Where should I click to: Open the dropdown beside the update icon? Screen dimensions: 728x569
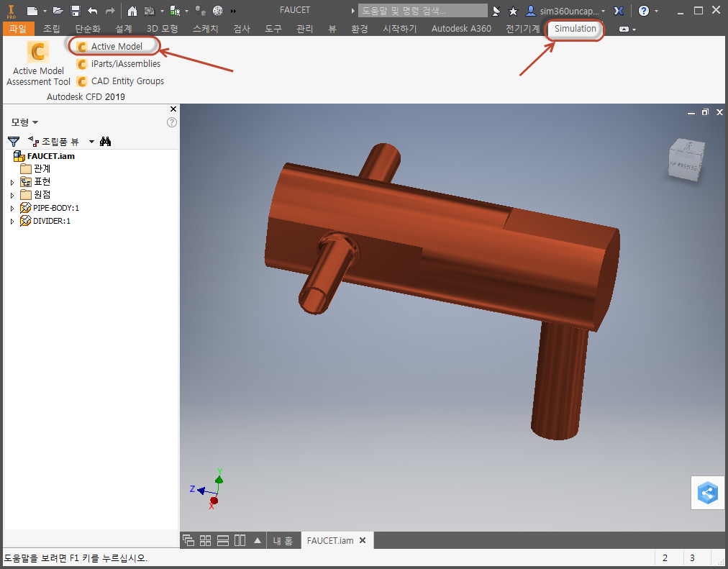[x=162, y=11]
